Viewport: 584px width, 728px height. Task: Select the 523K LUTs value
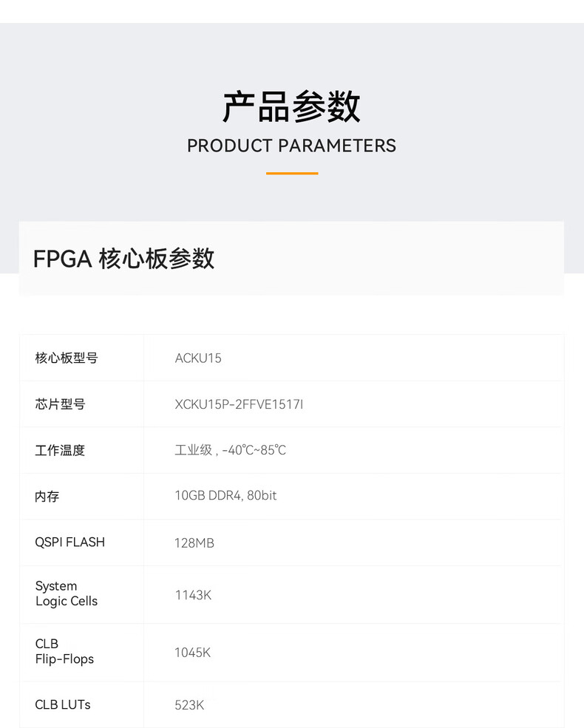pos(189,706)
